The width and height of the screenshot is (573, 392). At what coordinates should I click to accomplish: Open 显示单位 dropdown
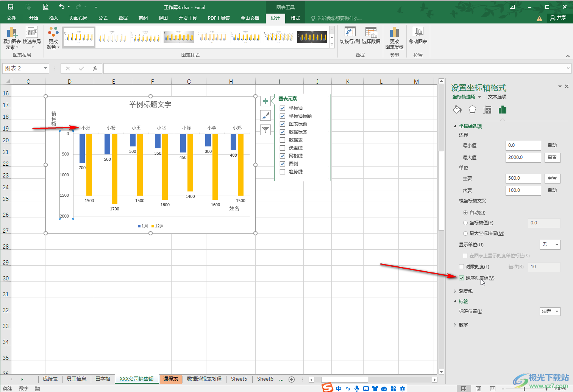point(550,245)
